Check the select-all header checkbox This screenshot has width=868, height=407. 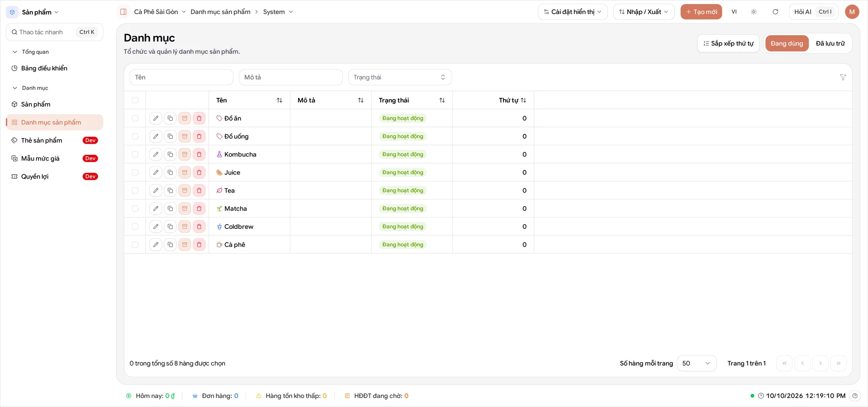(135, 100)
